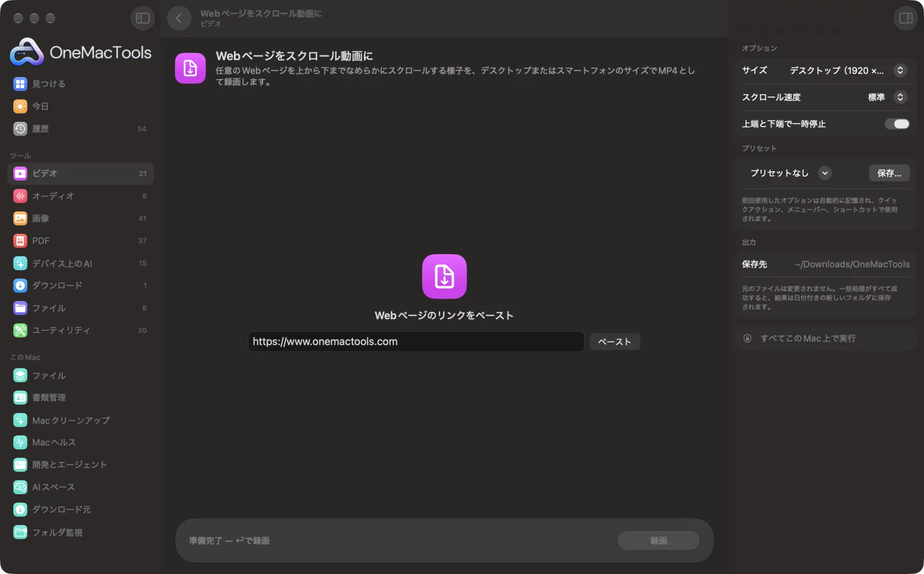
Task: Open 書類管理 under このMac
Action: [x=80, y=398]
